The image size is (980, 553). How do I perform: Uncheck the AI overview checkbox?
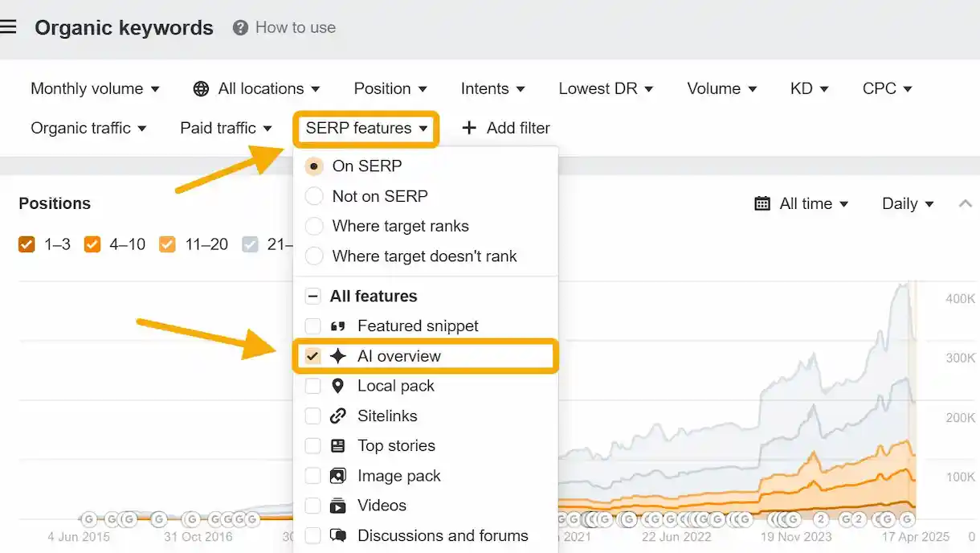(x=313, y=356)
